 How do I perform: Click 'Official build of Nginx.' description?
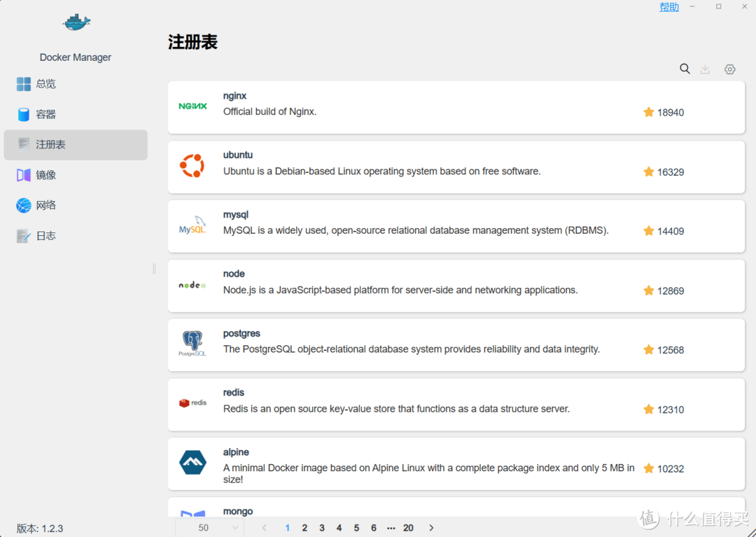pyautogui.click(x=269, y=112)
